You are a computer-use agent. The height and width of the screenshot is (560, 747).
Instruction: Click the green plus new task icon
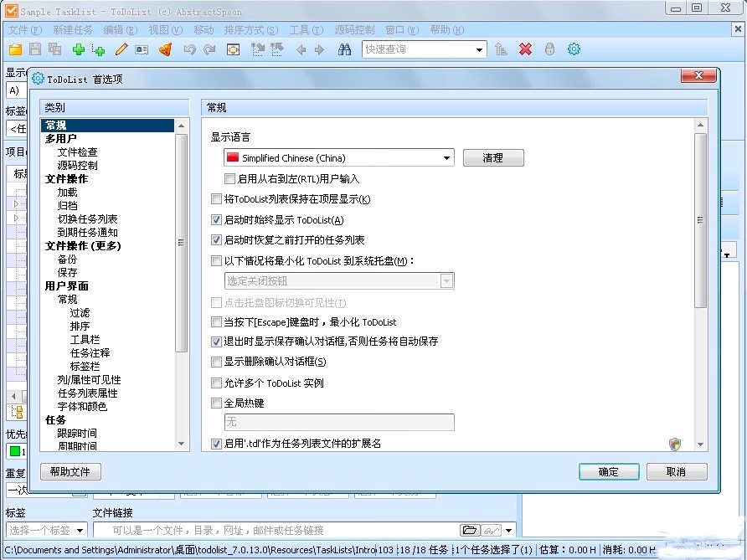click(x=78, y=49)
